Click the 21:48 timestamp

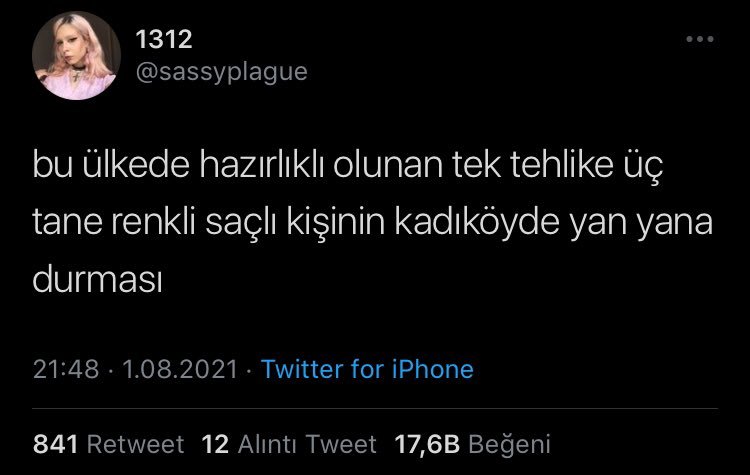click(x=66, y=369)
